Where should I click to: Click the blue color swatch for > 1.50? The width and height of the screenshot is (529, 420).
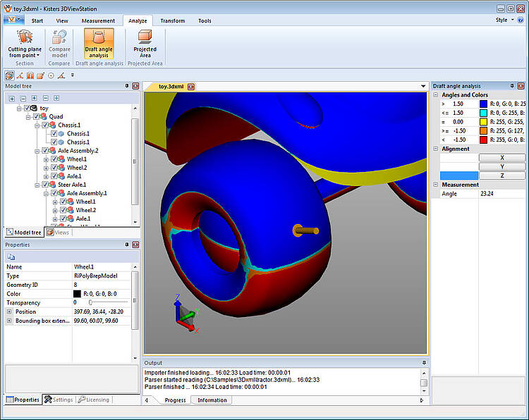[483, 104]
